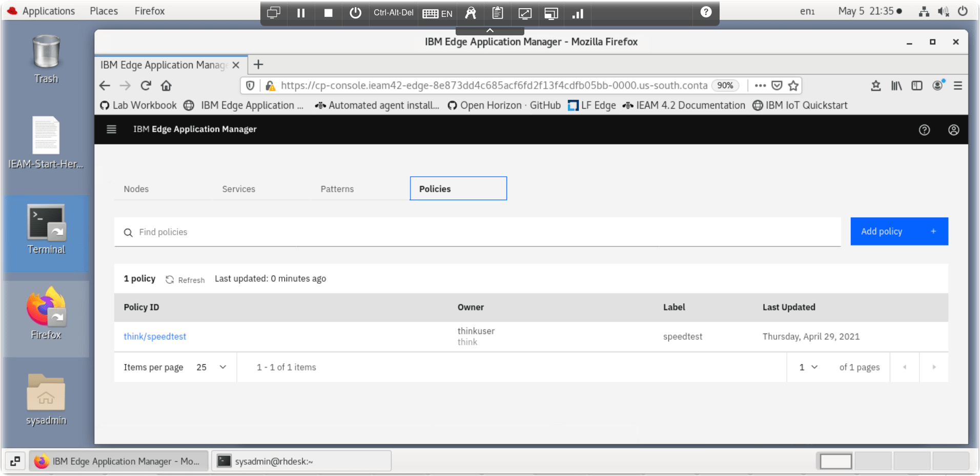
Task: Open the Firefox menu in top panel
Action: pyautogui.click(x=150, y=11)
